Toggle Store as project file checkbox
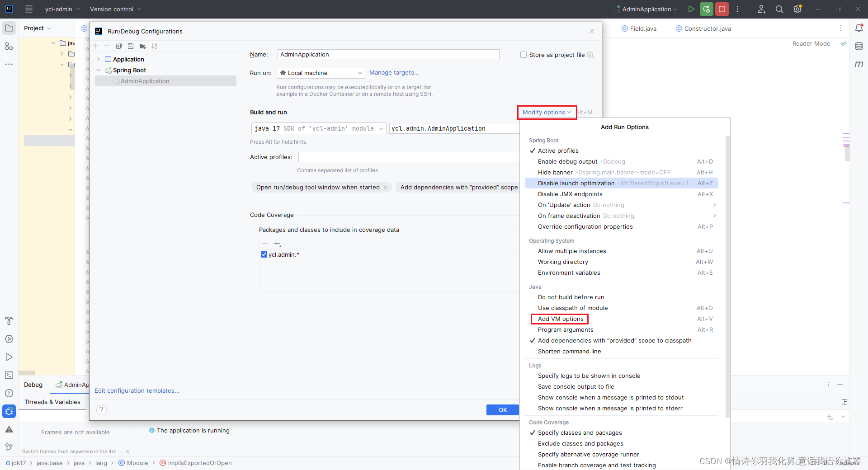Image resolution: width=868 pixels, height=470 pixels. tap(524, 55)
